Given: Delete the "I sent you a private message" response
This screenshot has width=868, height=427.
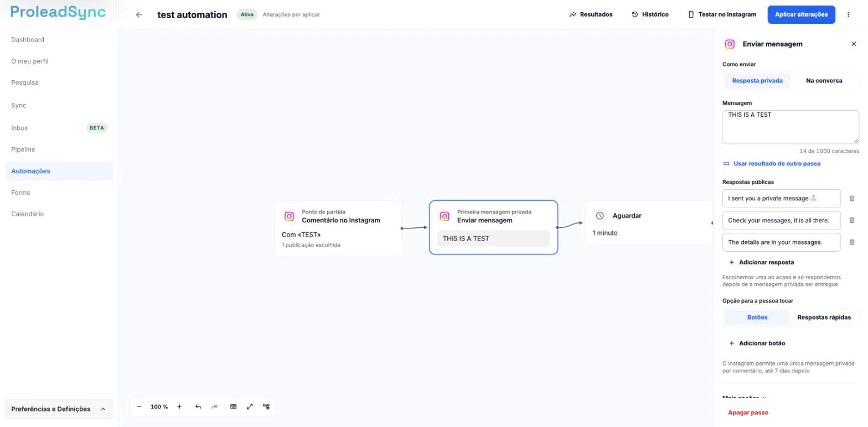Looking at the screenshot, I should coord(852,198).
